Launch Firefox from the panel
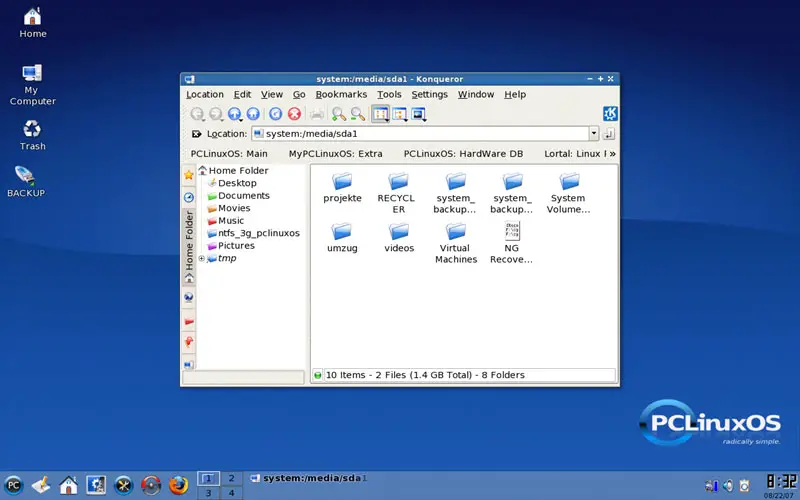 point(178,485)
